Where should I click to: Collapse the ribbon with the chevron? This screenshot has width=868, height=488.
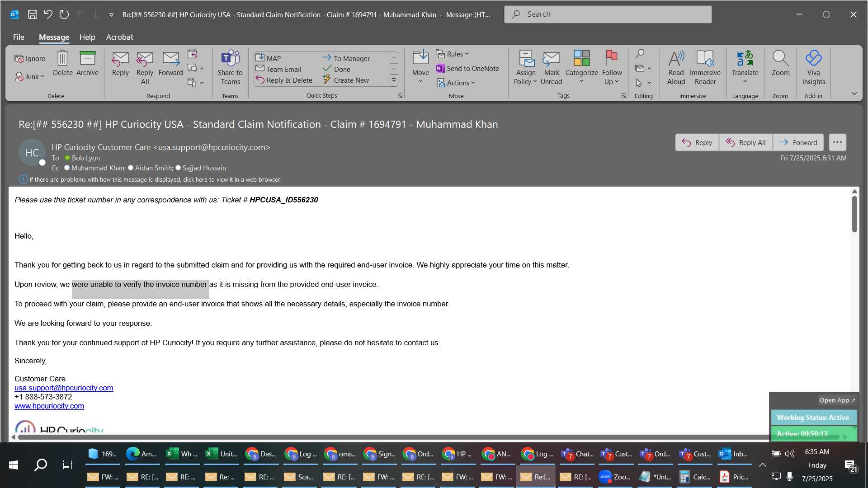854,94
